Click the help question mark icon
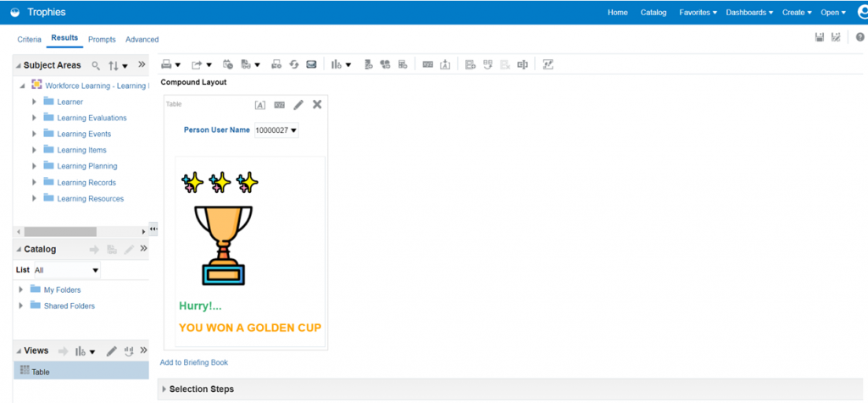 (860, 37)
